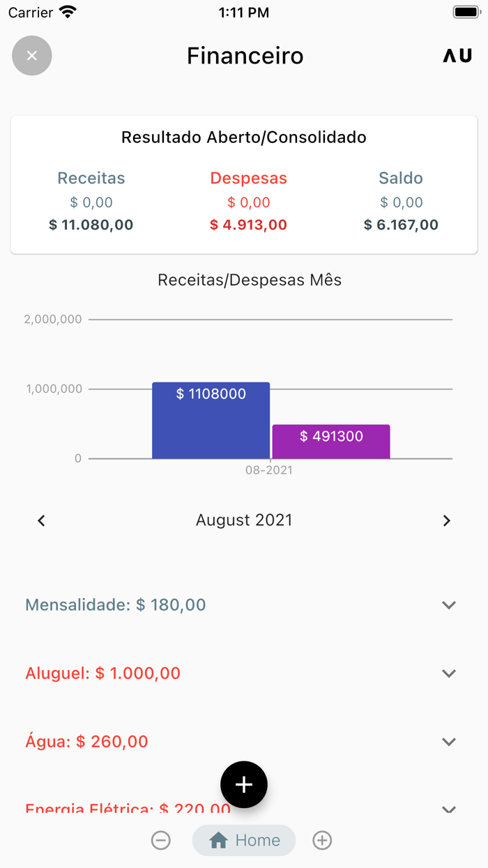488x868 pixels.
Task: Tap the blue receitas bar
Action: pyautogui.click(x=211, y=421)
